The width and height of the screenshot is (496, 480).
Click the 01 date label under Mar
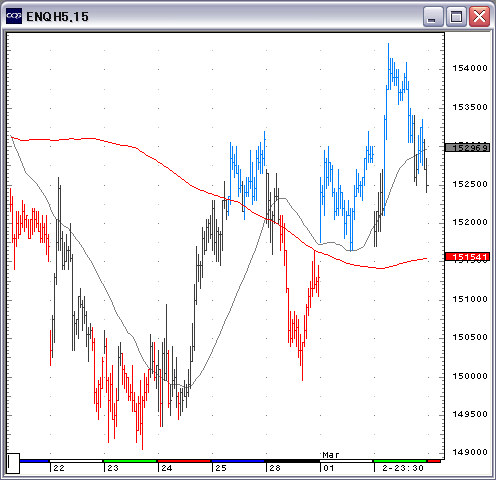[329, 468]
